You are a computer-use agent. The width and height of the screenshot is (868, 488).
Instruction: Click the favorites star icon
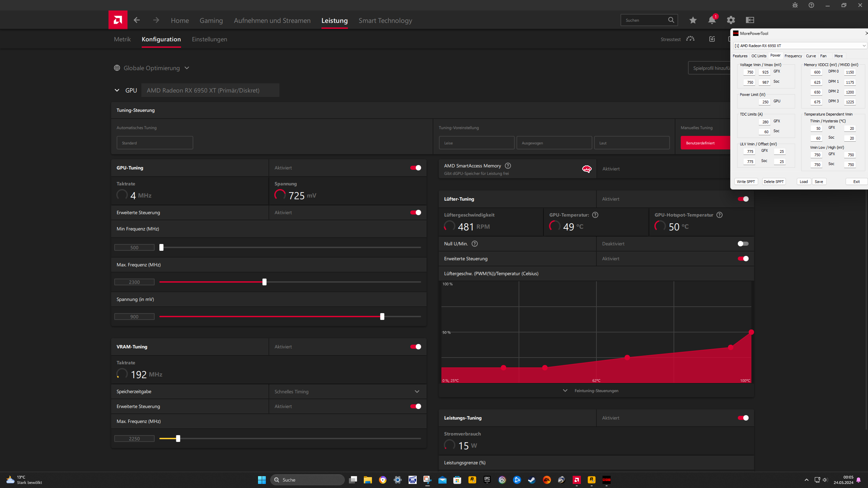693,20
